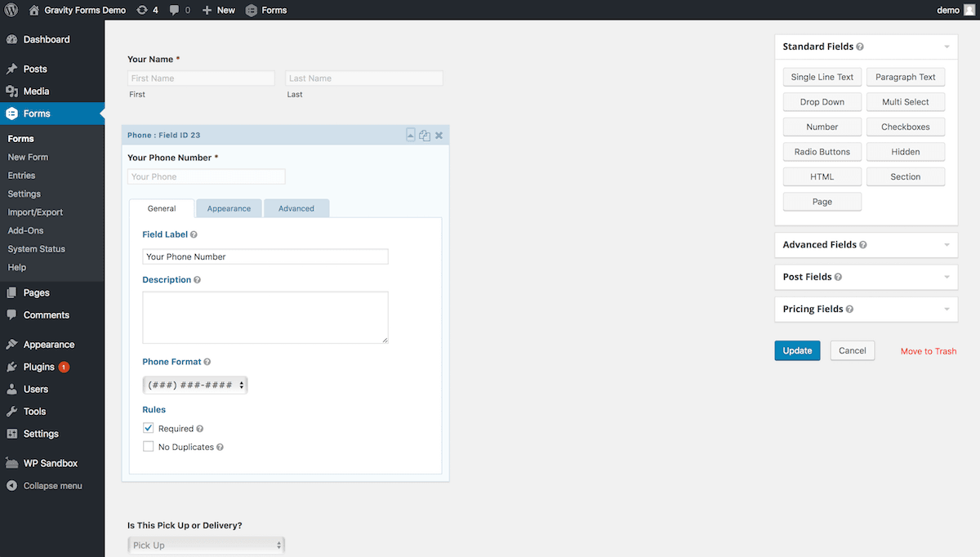The image size is (980, 557).
Task: Open the WordPress logo menu
Action: 11,10
